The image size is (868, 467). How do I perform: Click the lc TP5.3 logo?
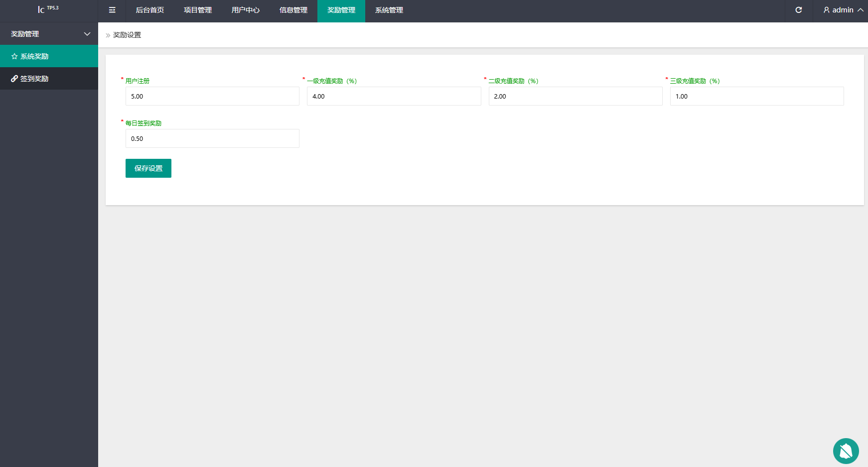click(48, 9)
